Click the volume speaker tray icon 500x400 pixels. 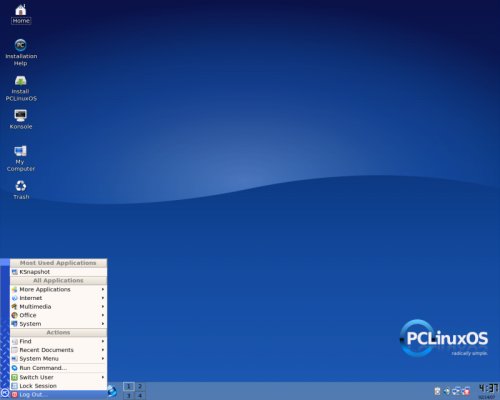pos(447,391)
